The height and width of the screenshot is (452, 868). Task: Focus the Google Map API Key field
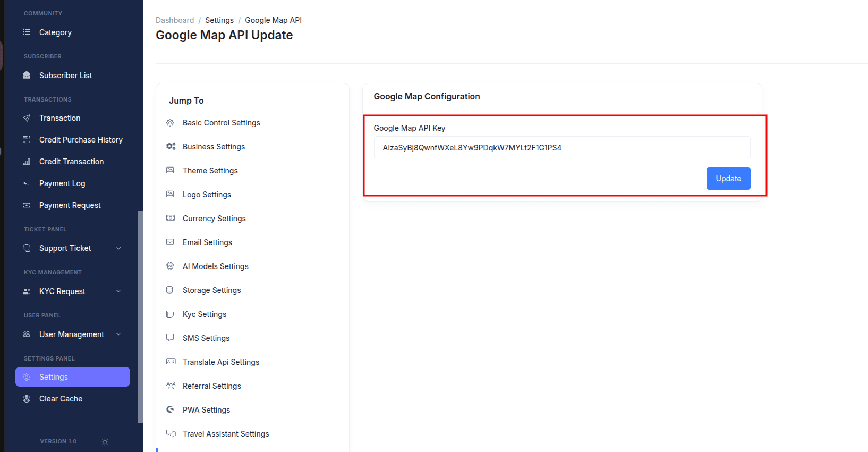pos(562,147)
